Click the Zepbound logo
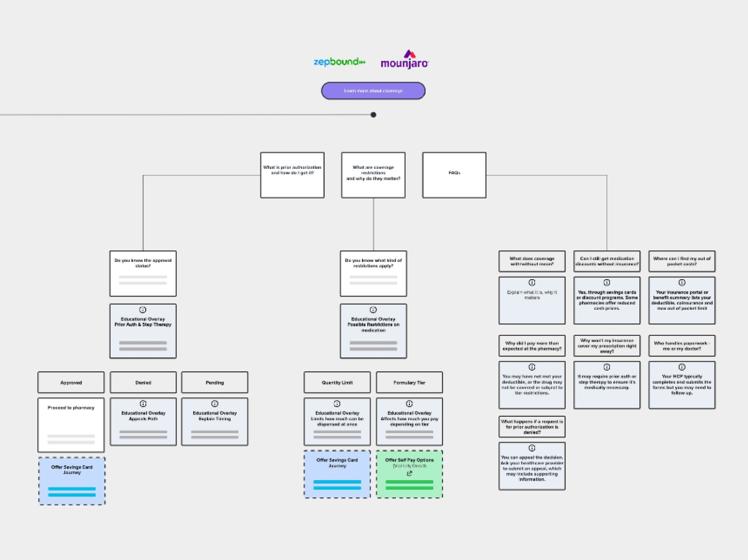748x560 pixels. coord(339,62)
